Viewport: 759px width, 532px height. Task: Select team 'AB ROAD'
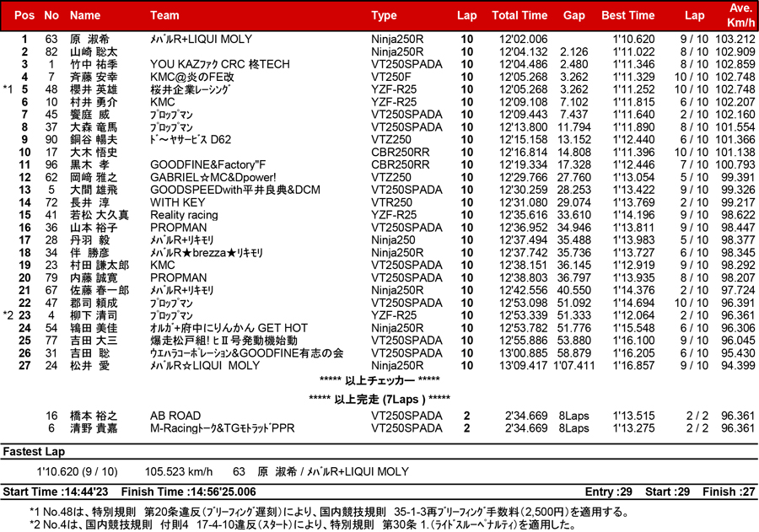175,416
